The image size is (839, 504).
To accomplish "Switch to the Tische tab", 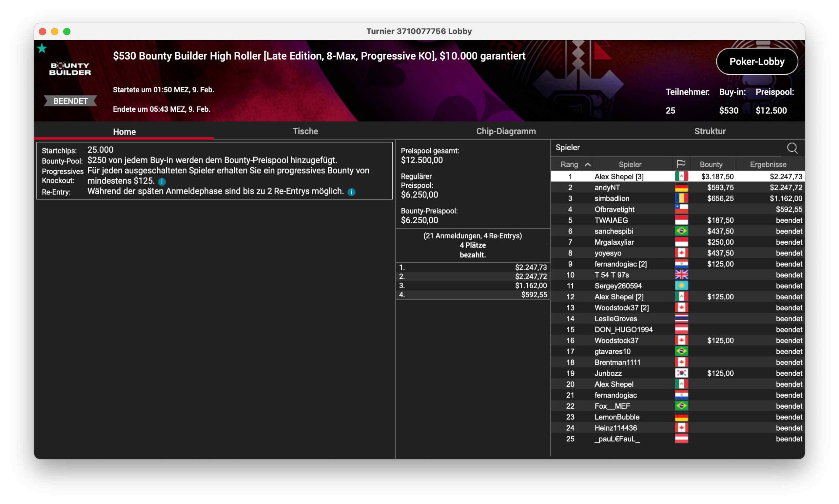I will pos(305,131).
